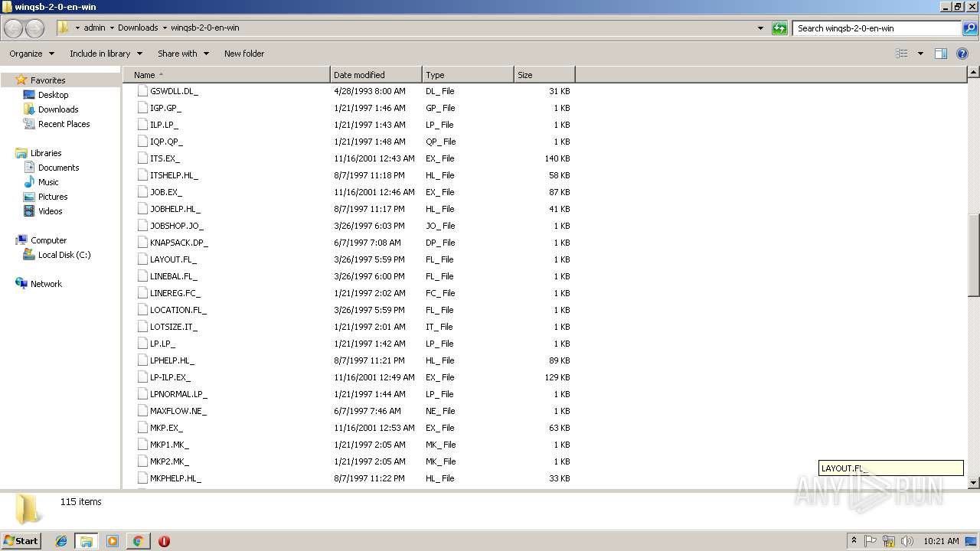Open the Documents library

[58, 168]
